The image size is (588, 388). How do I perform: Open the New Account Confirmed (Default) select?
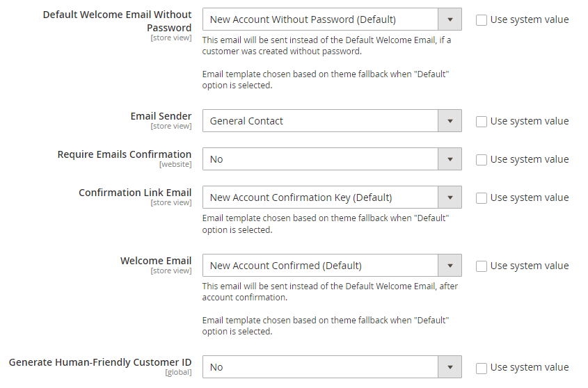pyautogui.click(x=320, y=266)
